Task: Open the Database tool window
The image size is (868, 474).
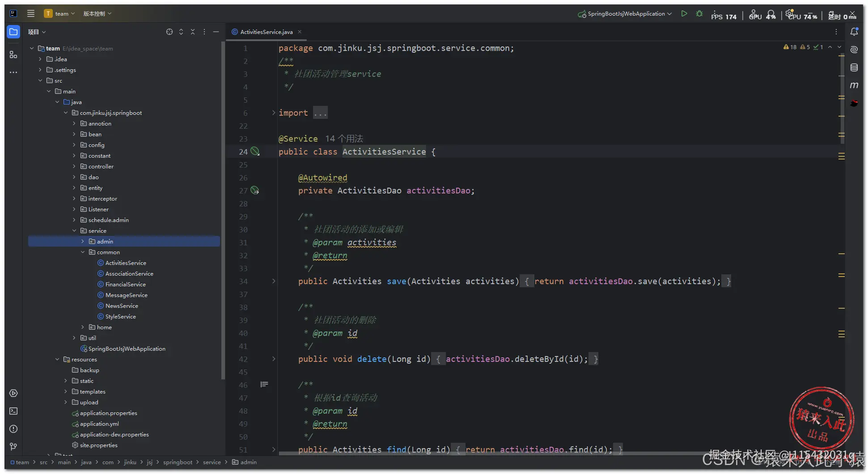Action: [x=854, y=67]
